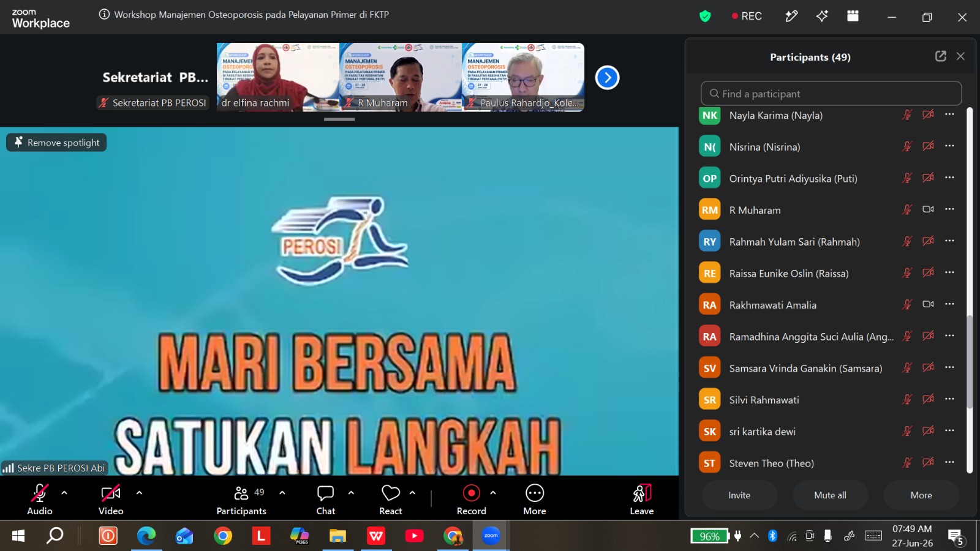Toggle mute for Ramadhina Anggita Suci Aulia
980x551 pixels.
point(907,336)
